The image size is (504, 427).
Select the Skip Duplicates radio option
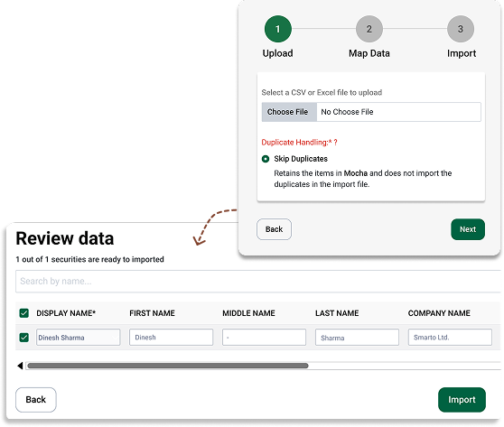point(266,159)
